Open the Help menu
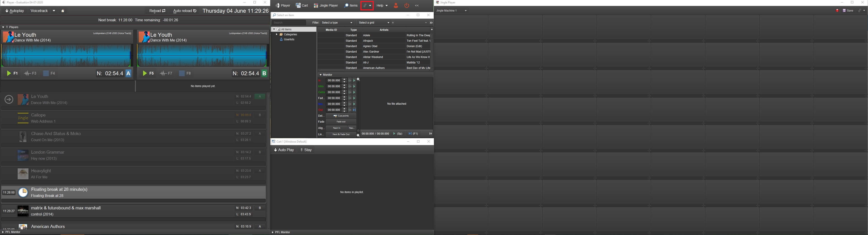 pos(382,5)
